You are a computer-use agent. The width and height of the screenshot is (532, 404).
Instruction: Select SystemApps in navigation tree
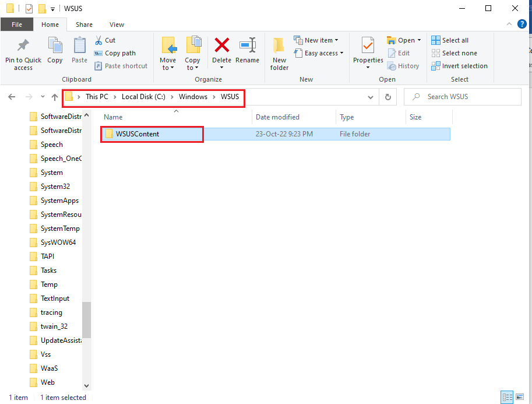click(x=59, y=201)
